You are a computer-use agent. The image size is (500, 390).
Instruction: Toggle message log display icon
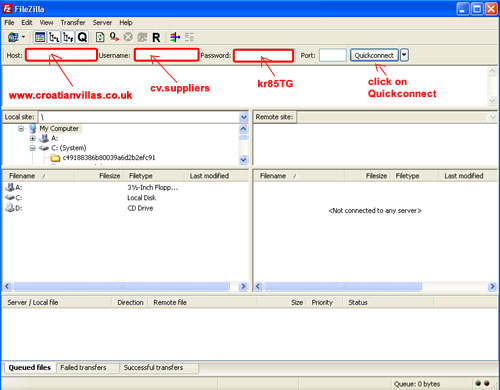point(40,37)
